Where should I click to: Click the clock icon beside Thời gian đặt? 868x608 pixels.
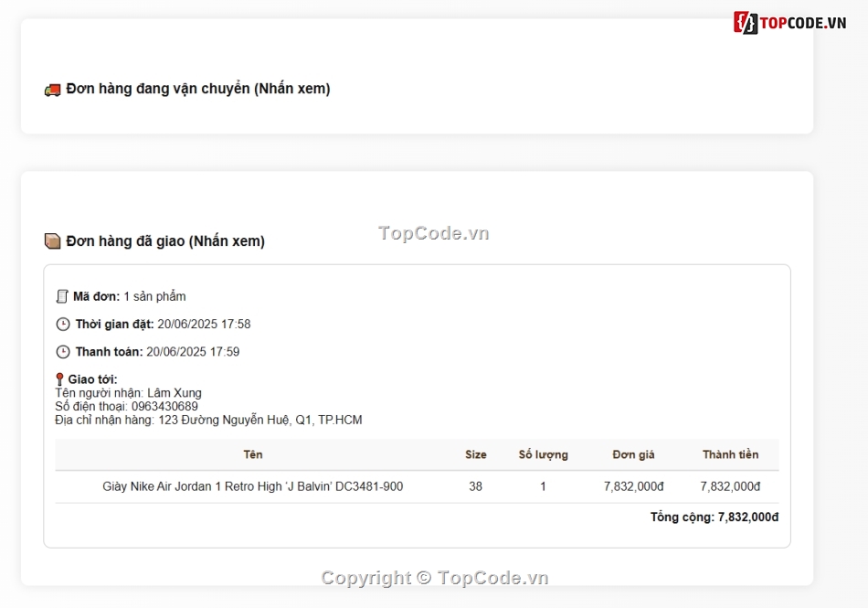click(63, 324)
